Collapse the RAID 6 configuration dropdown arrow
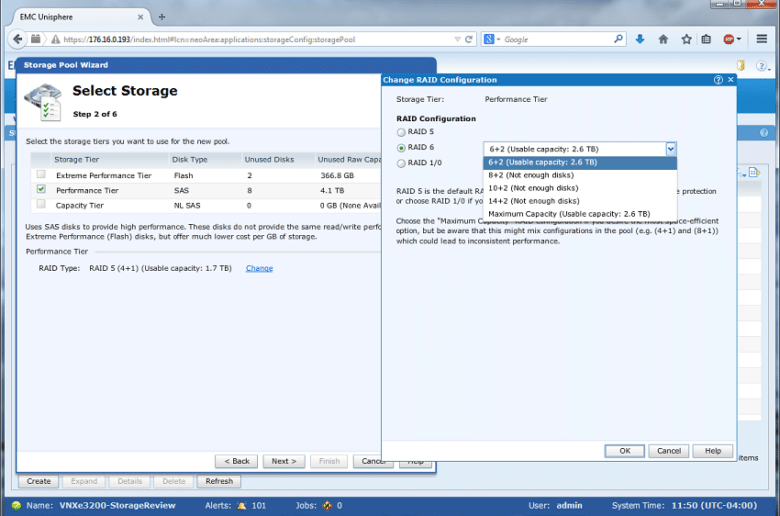Image resolution: width=780 pixels, height=516 pixels. tap(671, 149)
